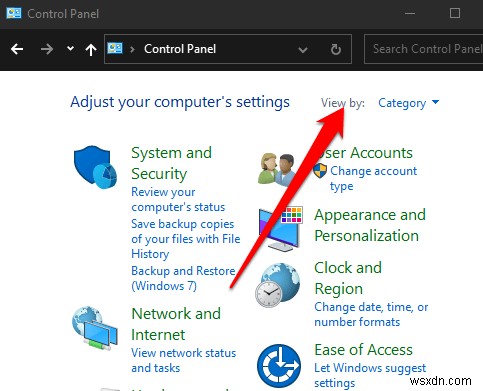The width and height of the screenshot is (483, 391).
Task: Open Change date, time, or number formats
Action: tap(371, 314)
